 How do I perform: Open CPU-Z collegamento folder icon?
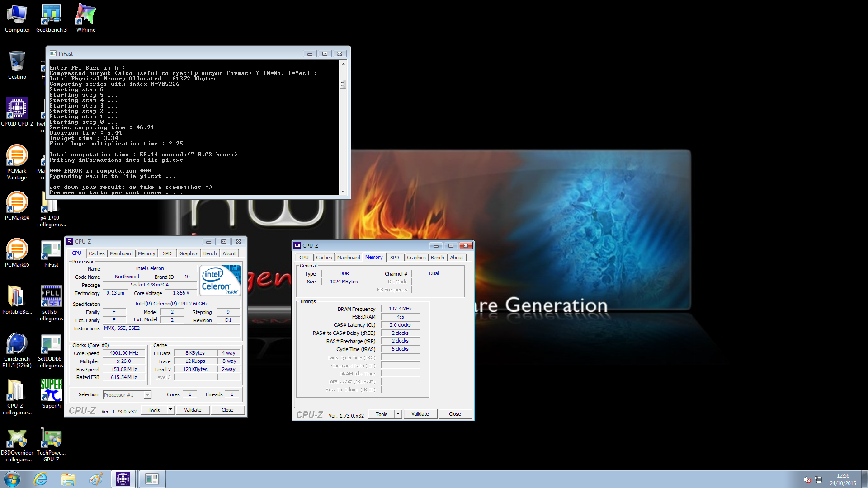(x=17, y=397)
